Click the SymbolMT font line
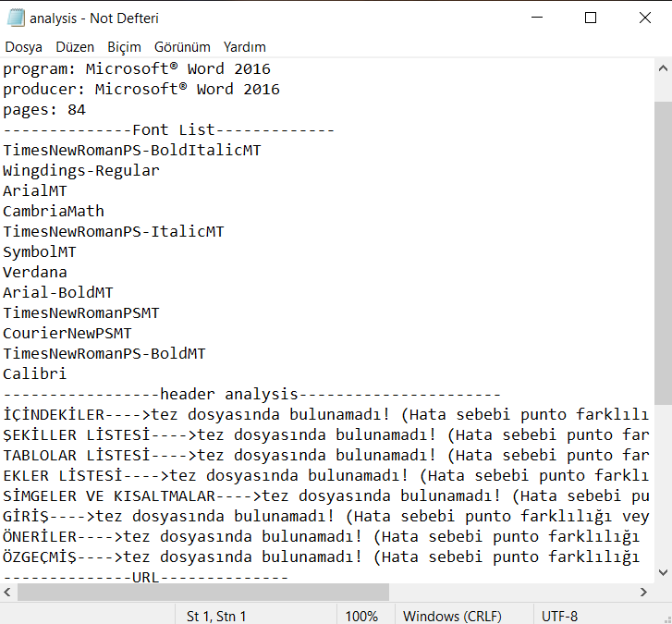672x624 pixels. (40, 252)
